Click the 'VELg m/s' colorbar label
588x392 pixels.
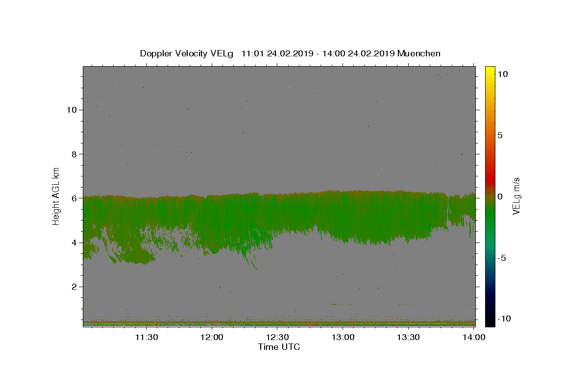tap(516, 196)
